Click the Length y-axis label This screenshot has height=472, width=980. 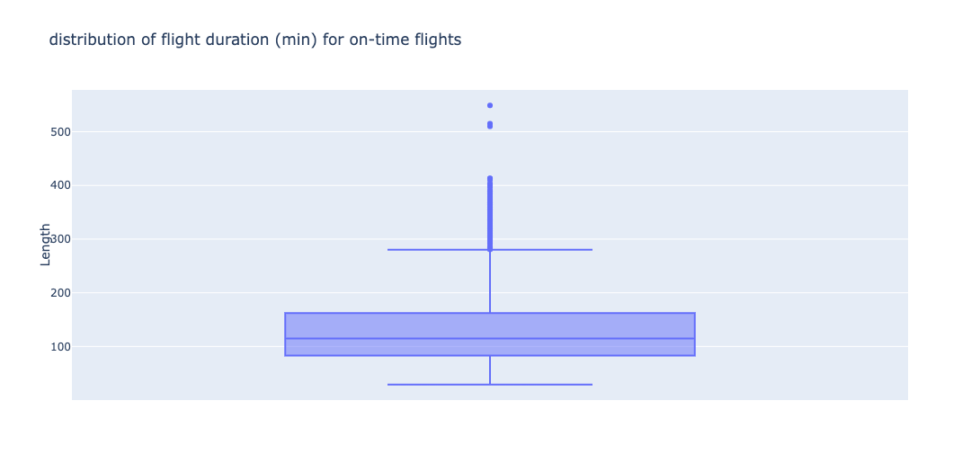(x=45, y=245)
